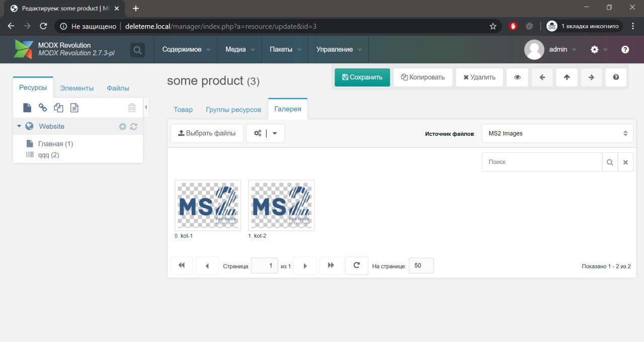Viewport: 644px width, 342px height.
Task: Open the qqq (2) resource
Action: tap(48, 155)
